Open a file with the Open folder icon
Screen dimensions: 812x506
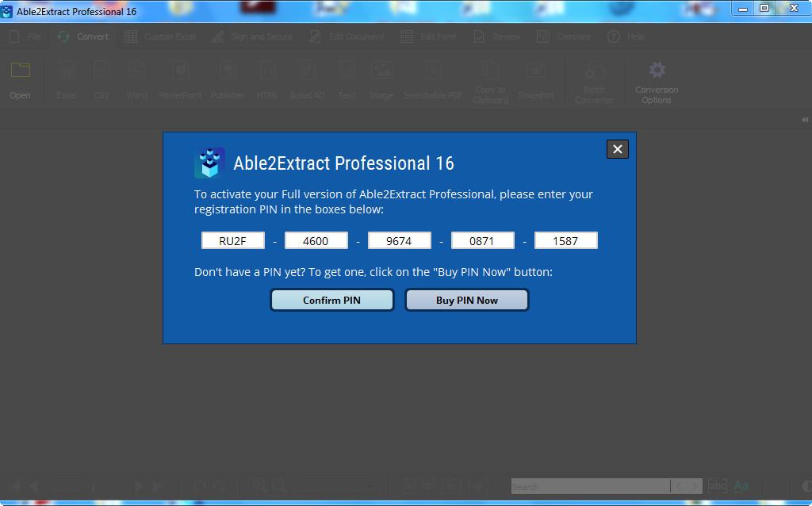[20, 70]
